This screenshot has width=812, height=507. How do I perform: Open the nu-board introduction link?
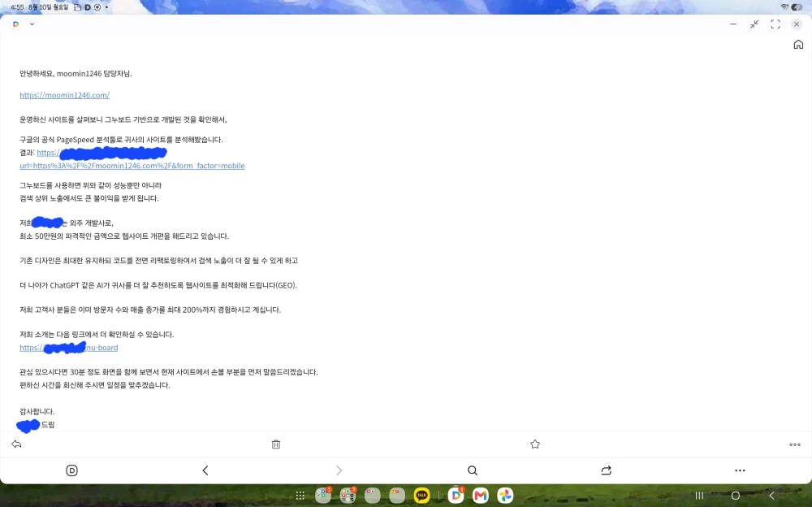click(x=69, y=348)
